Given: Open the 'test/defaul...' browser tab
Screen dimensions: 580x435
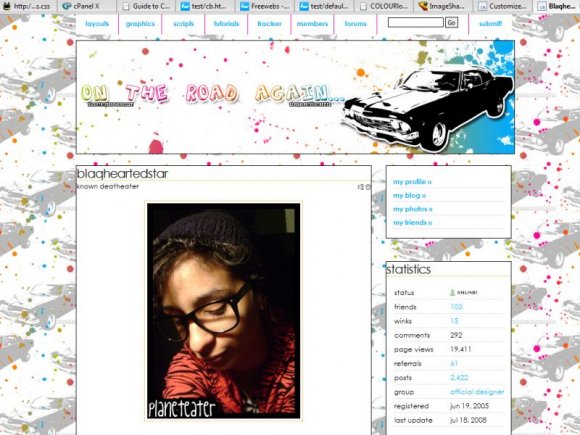Looking at the screenshot, I should 324,6.
